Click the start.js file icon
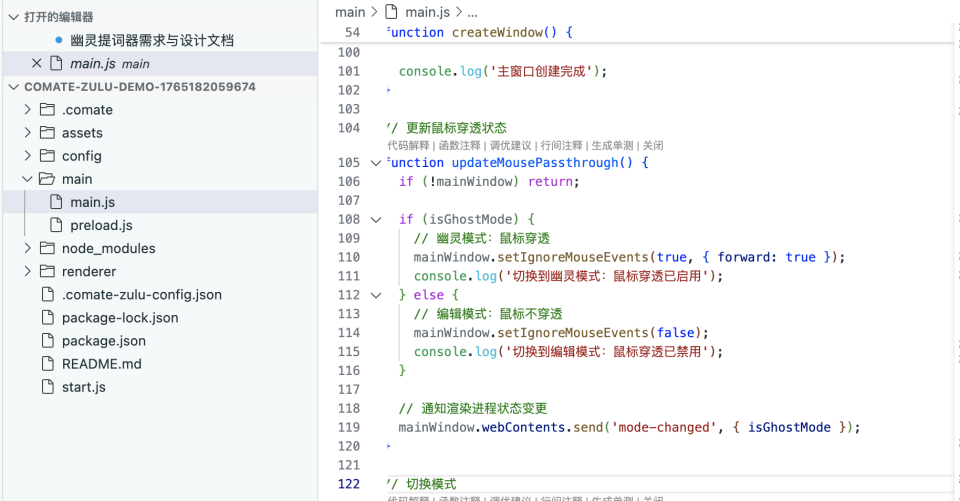 point(48,387)
